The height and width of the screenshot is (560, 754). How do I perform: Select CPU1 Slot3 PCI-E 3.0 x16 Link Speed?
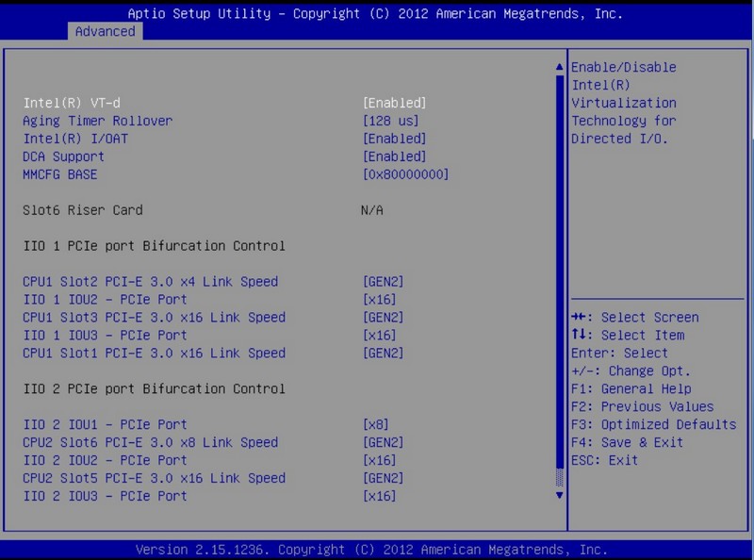(x=154, y=318)
